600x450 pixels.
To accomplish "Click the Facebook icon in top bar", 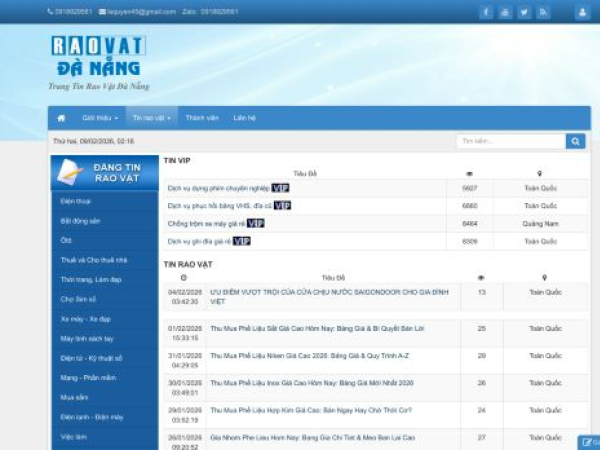I will coord(486,12).
